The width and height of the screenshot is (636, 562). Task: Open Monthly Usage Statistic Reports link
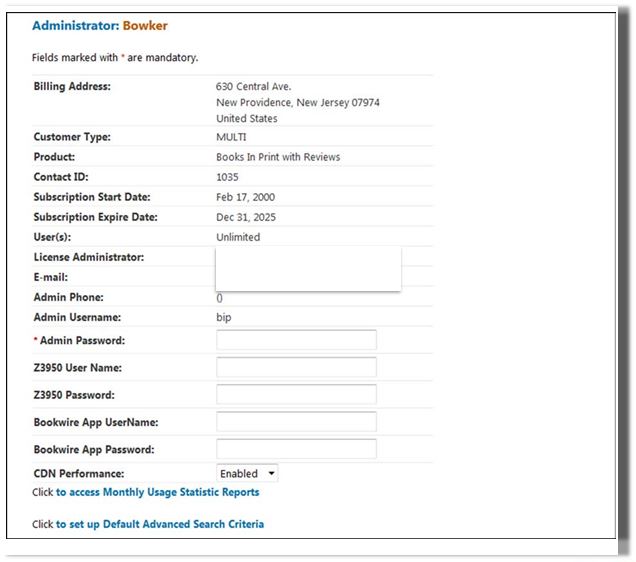[157, 492]
